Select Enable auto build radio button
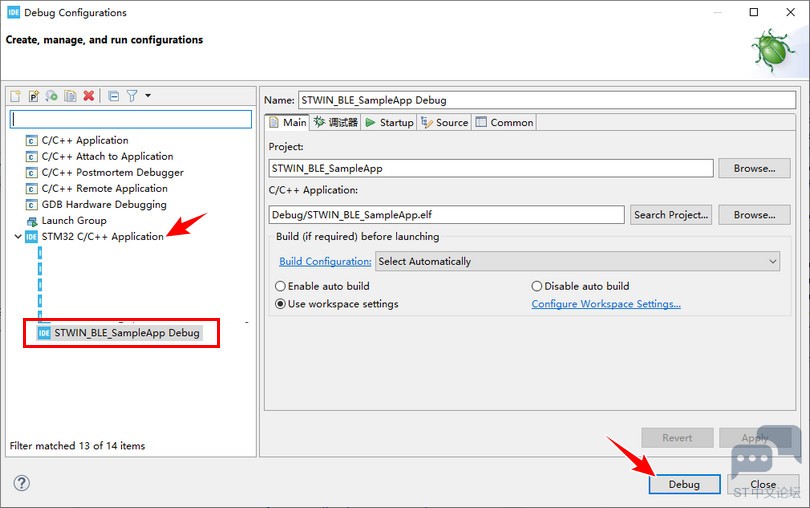 pos(281,286)
